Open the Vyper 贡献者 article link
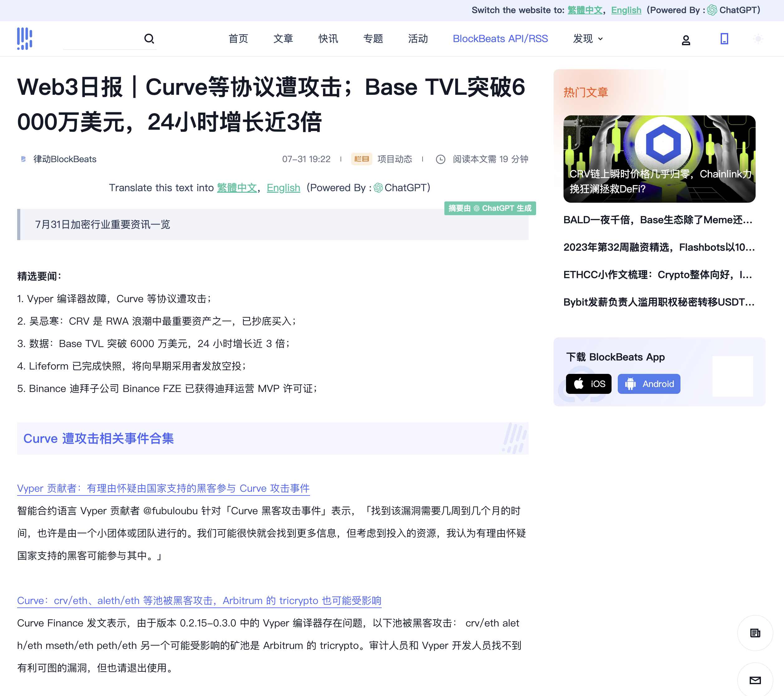784x696 pixels. tap(163, 488)
